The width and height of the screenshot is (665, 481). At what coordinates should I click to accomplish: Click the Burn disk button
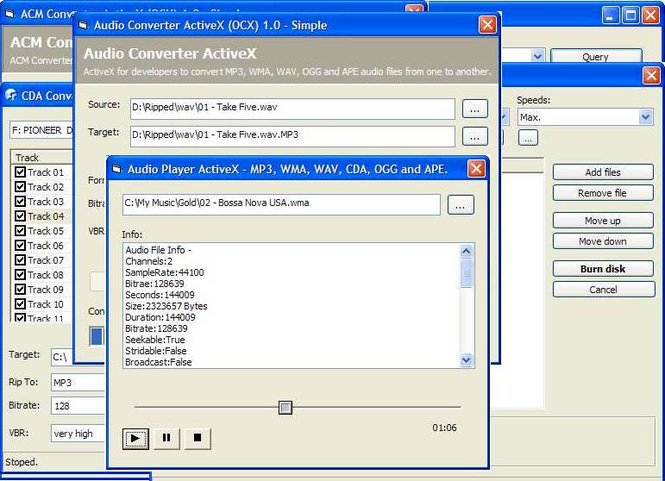(x=603, y=269)
